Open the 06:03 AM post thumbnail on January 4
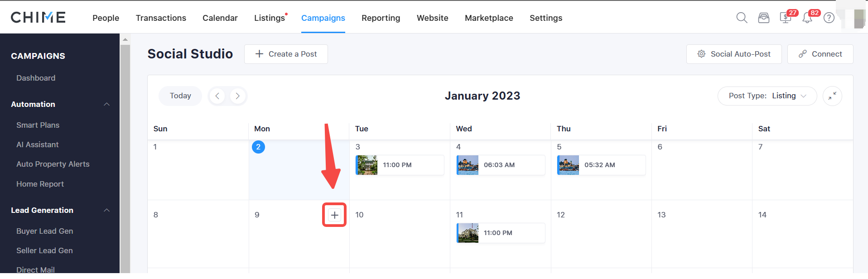The width and height of the screenshot is (868, 279). (x=468, y=165)
